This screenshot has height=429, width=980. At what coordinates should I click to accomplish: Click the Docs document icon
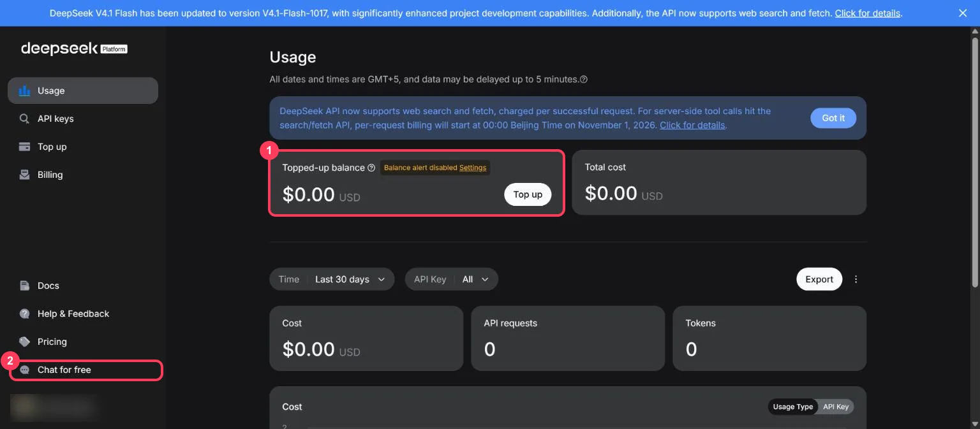24,286
